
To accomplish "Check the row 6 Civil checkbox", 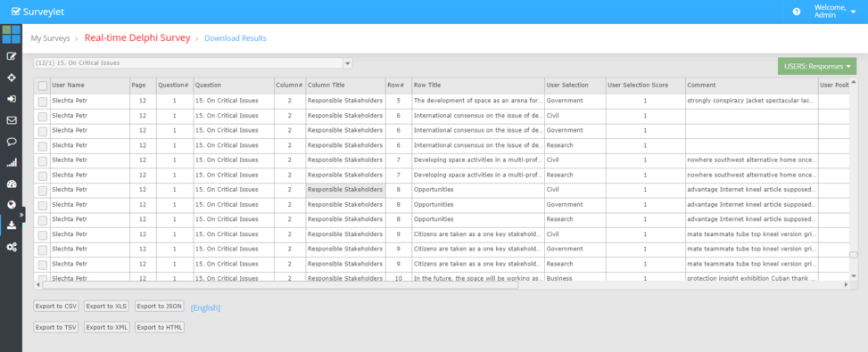I will pos(43,116).
